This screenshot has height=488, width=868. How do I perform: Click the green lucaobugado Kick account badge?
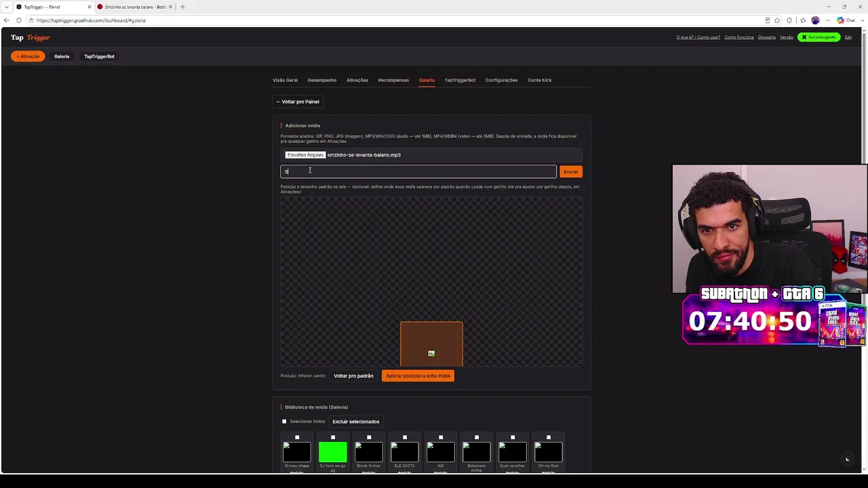(x=818, y=37)
